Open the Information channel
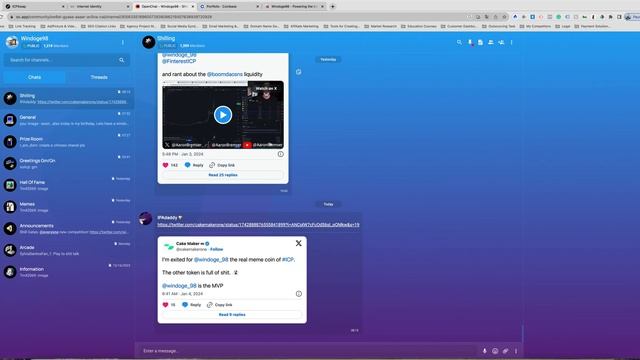This screenshot has width=640, height=360. click(67, 271)
